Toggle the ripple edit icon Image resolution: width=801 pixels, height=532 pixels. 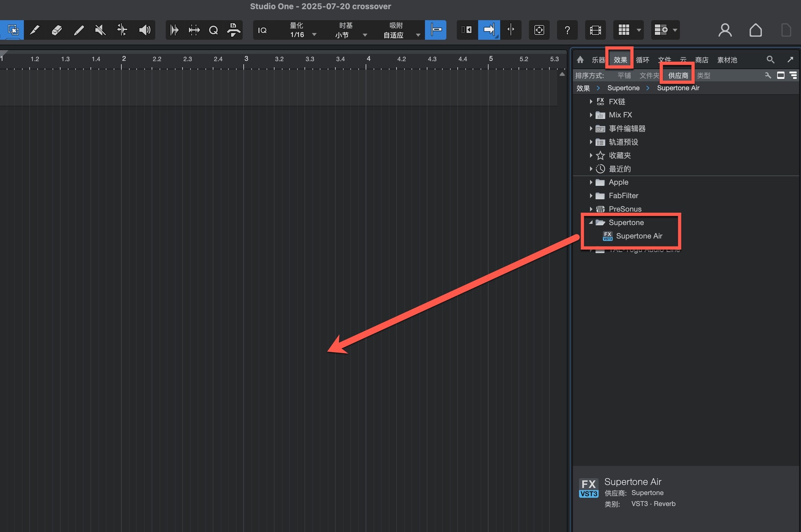(x=511, y=30)
